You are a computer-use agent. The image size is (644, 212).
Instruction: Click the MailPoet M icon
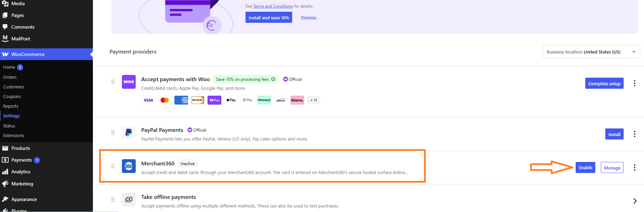(5, 38)
